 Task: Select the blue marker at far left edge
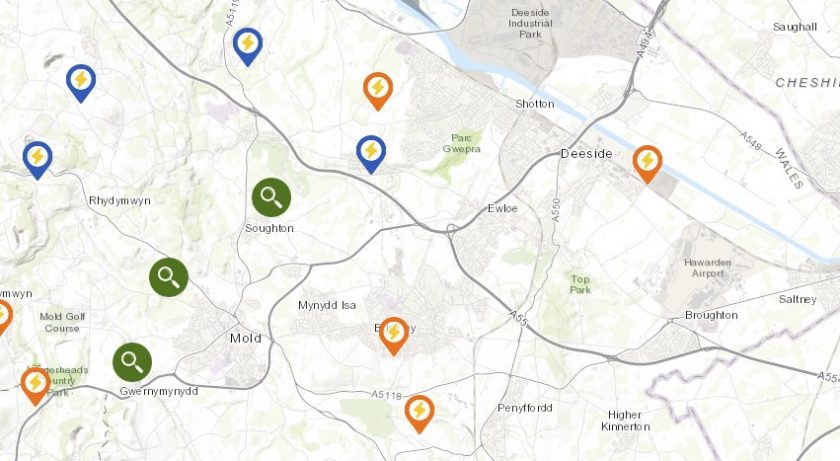coord(38,160)
